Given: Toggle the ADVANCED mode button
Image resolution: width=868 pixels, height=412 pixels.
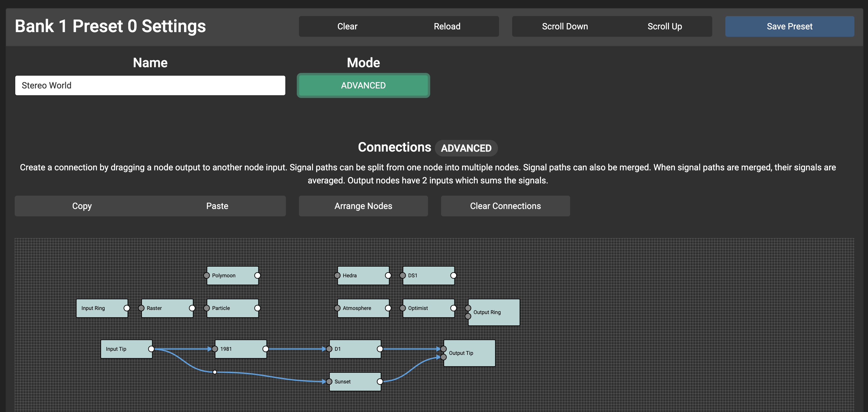Looking at the screenshot, I should pos(363,85).
